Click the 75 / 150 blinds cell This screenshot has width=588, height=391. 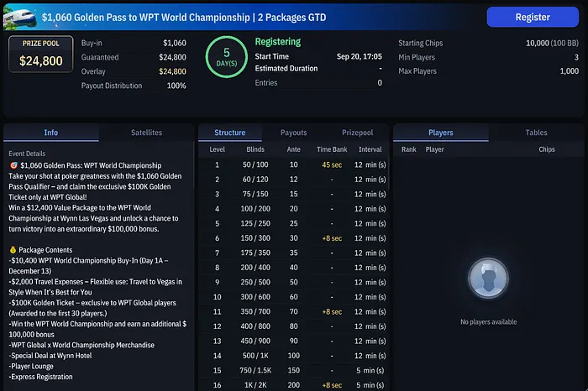(255, 194)
